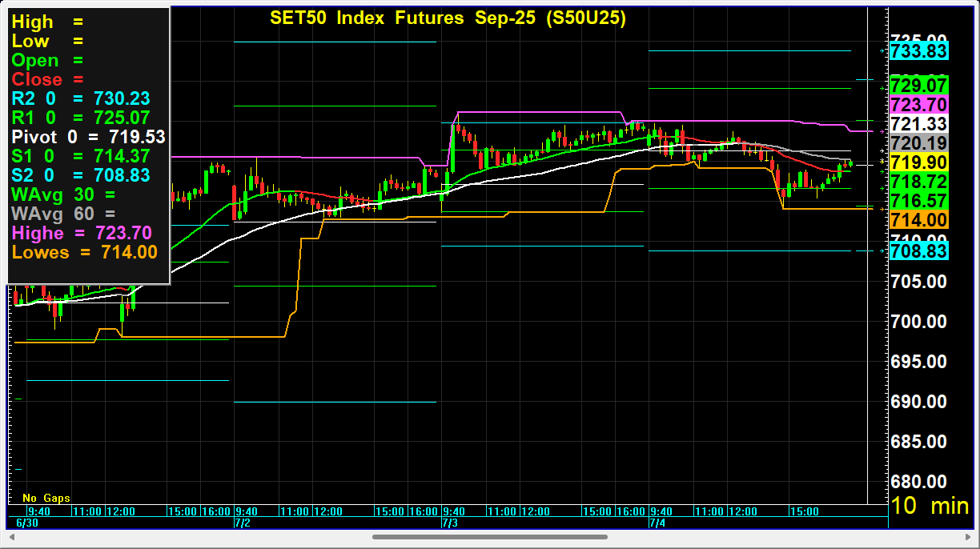Click the Lowes = 714.00 legend row
The width and height of the screenshot is (980, 549).
coord(85,252)
